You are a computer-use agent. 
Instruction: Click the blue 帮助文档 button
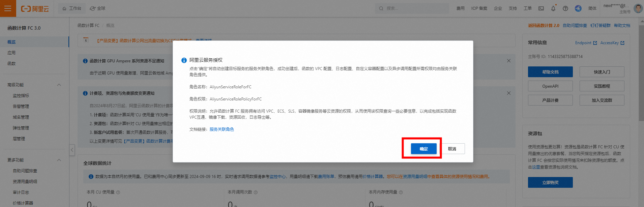pos(550,72)
